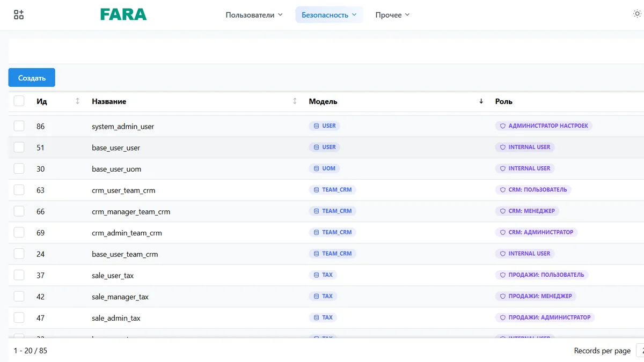Screen dimensions: 644x362
Task: Click TAX tag in sale_manager_tax row
Action: coord(323,296)
